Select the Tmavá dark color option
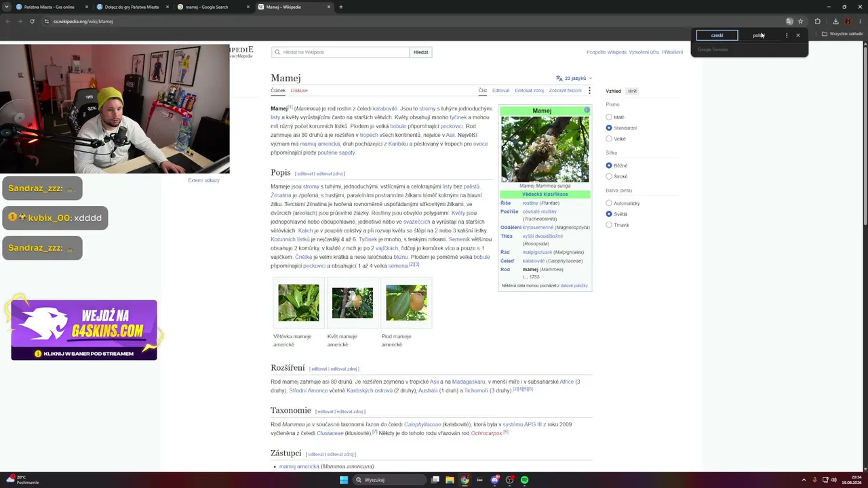868x488 pixels. 609,225
